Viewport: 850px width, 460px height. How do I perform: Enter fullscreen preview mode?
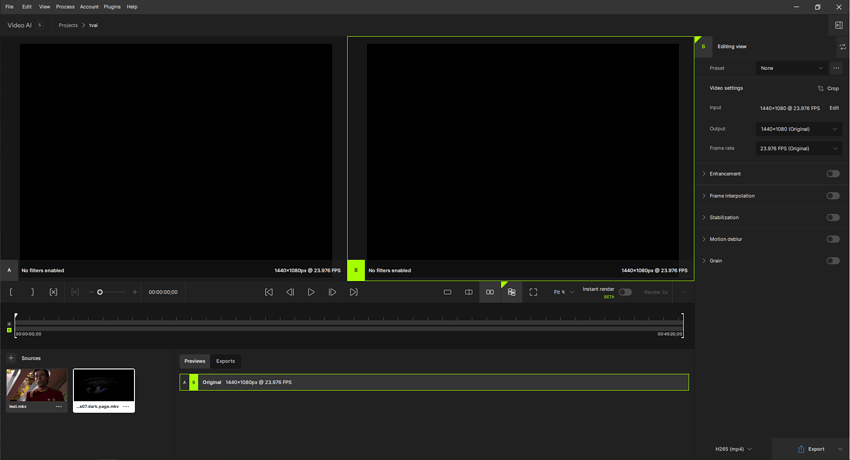[533, 292]
